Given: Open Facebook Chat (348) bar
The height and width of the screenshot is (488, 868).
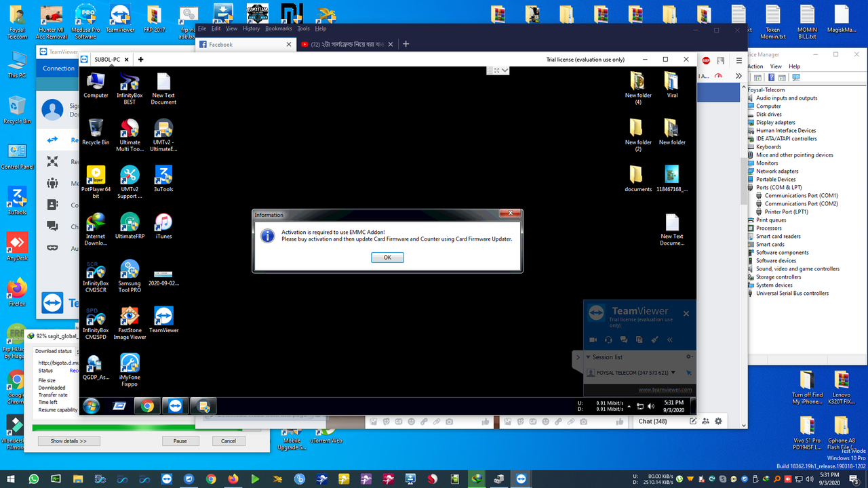Looking at the screenshot, I should point(652,421).
